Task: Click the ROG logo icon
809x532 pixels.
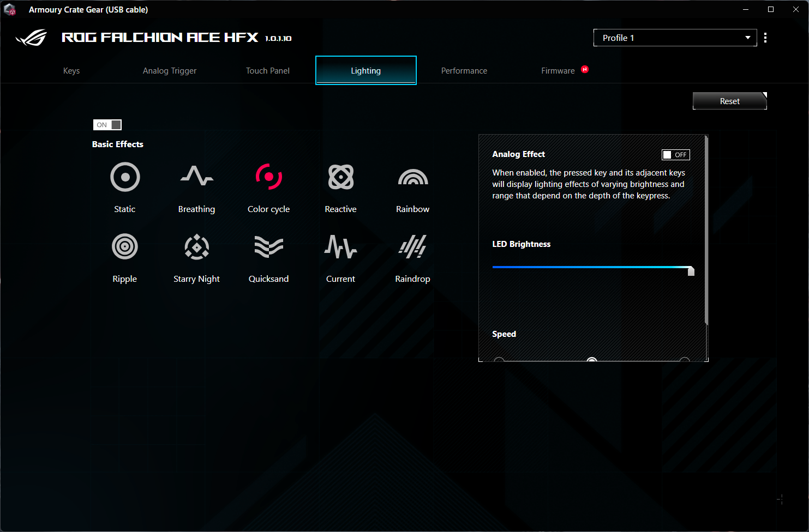Action: [x=32, y=38]
